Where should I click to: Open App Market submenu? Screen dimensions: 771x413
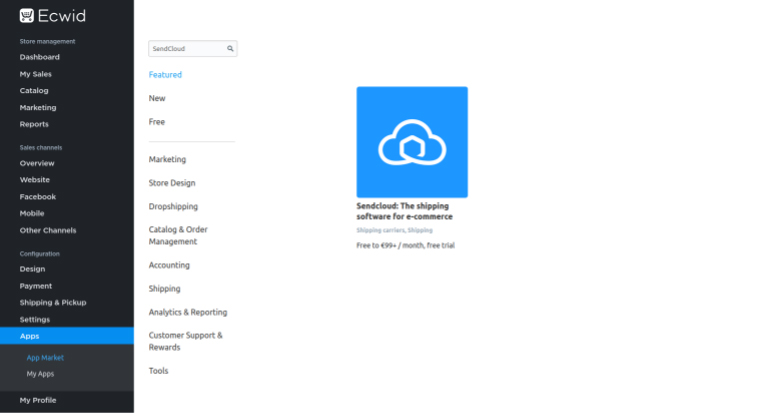(x=45, y=357)
